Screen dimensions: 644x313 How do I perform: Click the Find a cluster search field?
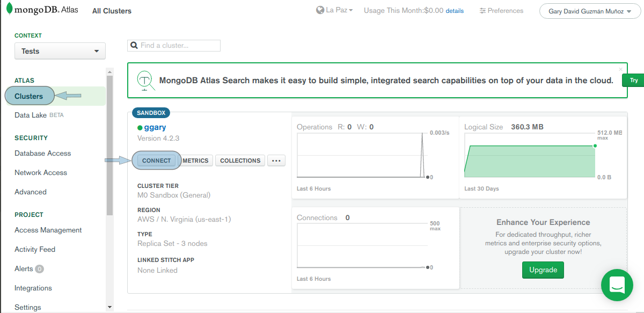[174, 46]
